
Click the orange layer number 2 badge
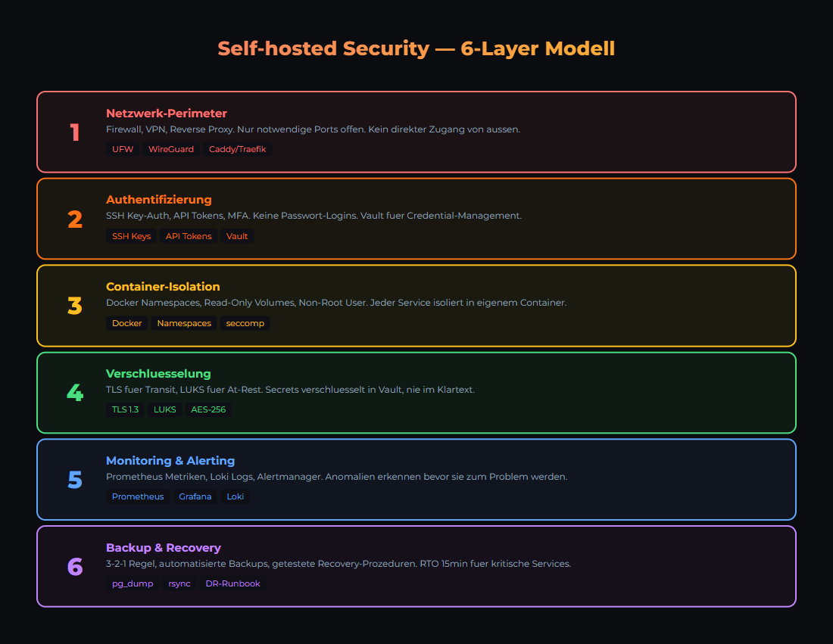tap(75, 219)
